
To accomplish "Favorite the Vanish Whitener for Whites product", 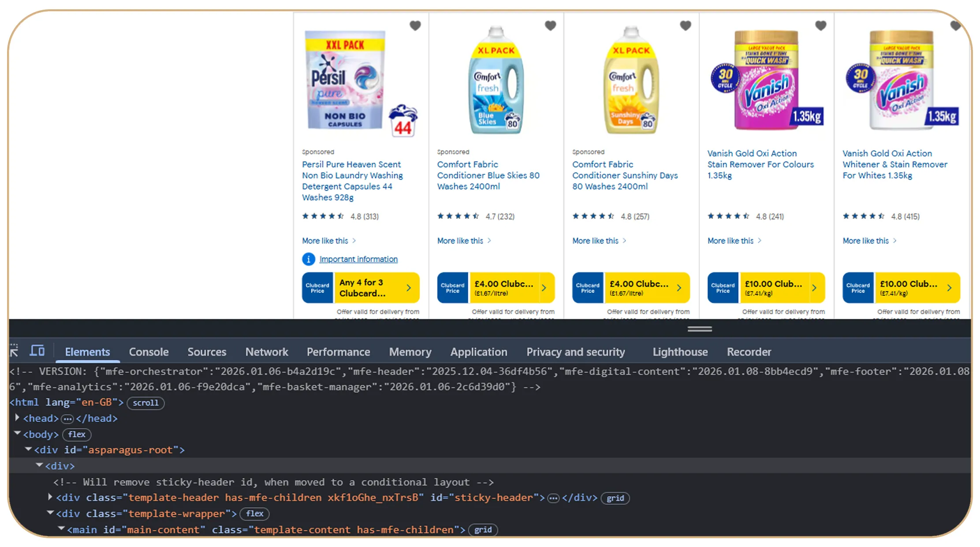I will pyautogui.click(x=955, y=26).
